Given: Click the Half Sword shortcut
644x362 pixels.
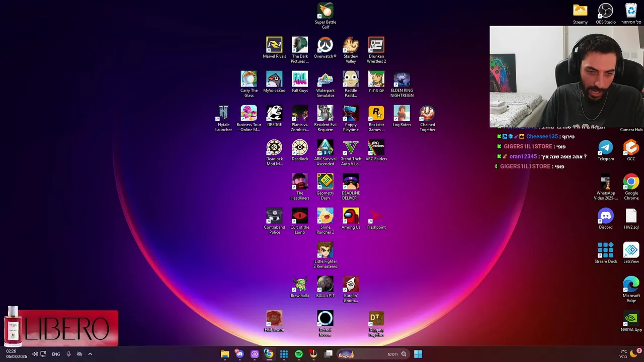Looking at the screenshot, I should pos(274,321).
